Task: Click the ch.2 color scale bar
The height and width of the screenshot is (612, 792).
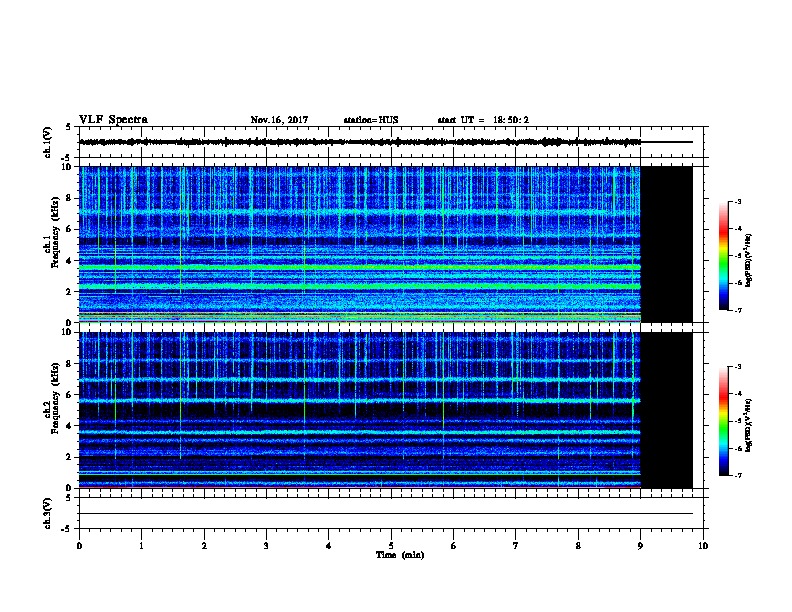Action: click(x=723, y=421)
